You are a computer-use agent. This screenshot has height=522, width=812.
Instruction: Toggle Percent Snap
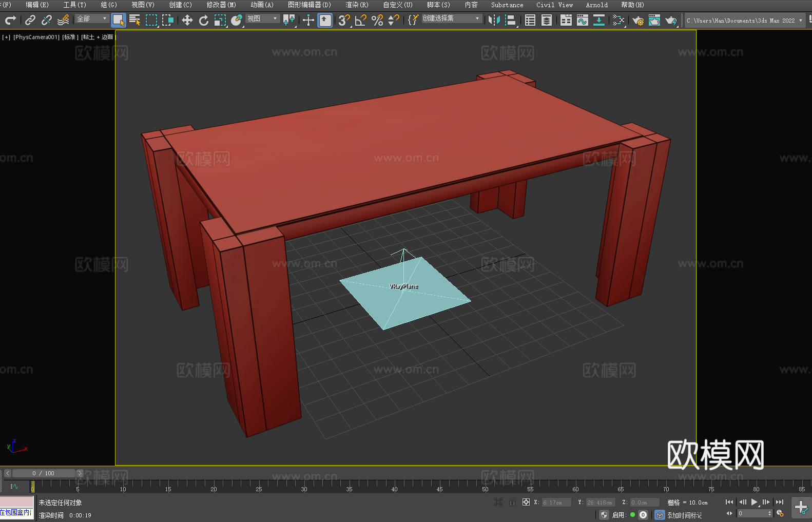pos(377,20)
